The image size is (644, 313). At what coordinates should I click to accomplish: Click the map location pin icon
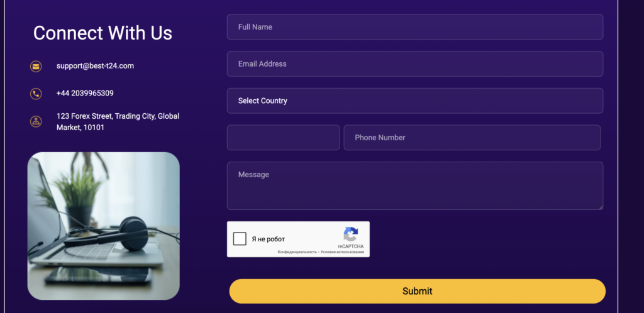coord(36,121)
